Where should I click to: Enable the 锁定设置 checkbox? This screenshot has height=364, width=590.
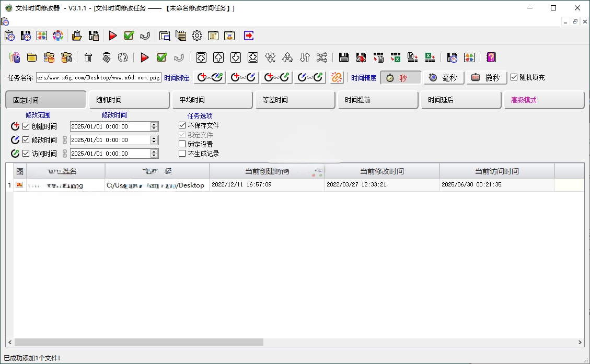[182, 144]
